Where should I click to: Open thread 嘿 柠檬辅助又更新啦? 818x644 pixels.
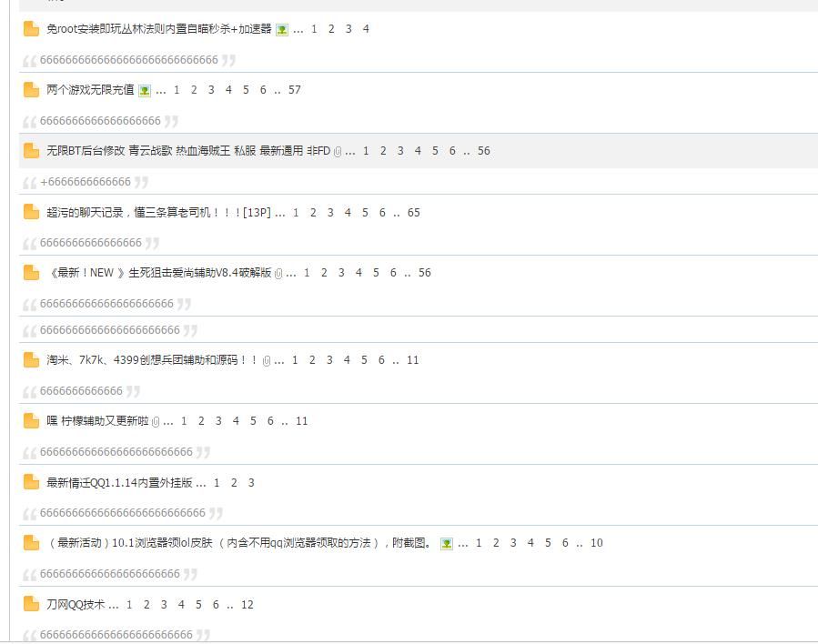point(97,421)
